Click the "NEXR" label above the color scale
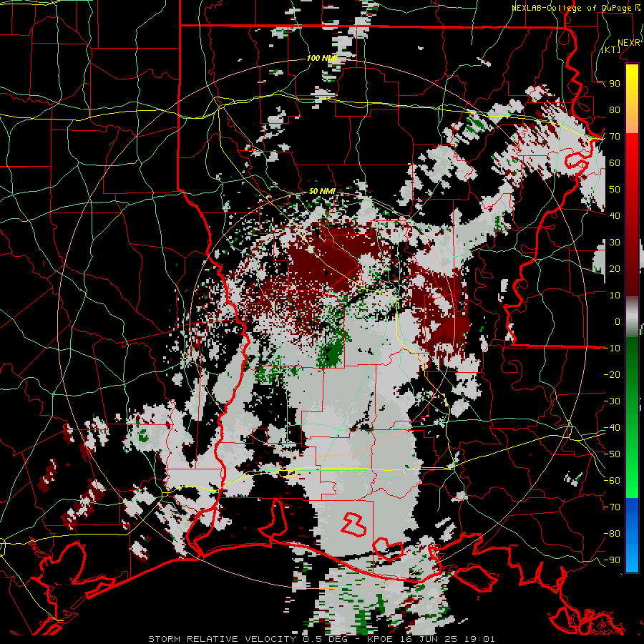 [x=628, y=43]
